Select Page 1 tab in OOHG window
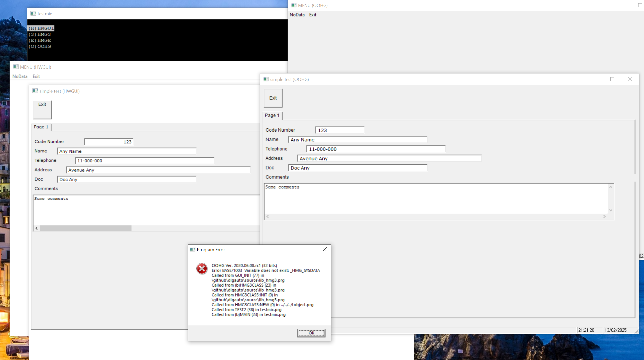 point(272,115)
